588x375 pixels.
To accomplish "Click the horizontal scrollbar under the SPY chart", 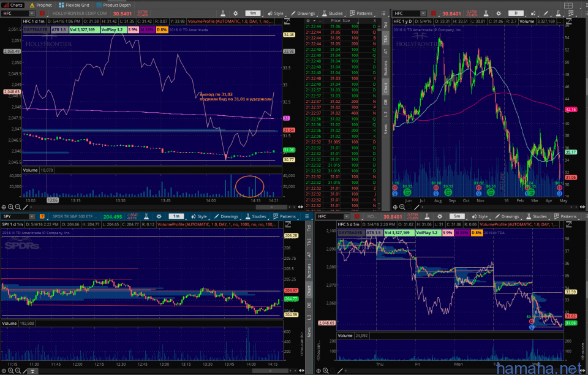I will point(270,371).
